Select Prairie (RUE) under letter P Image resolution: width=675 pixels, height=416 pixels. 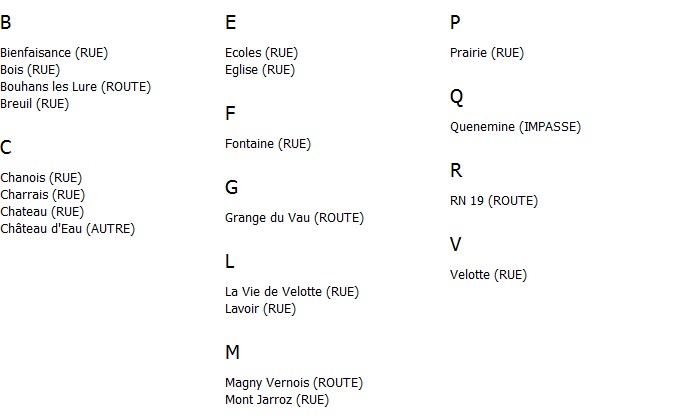487,53
